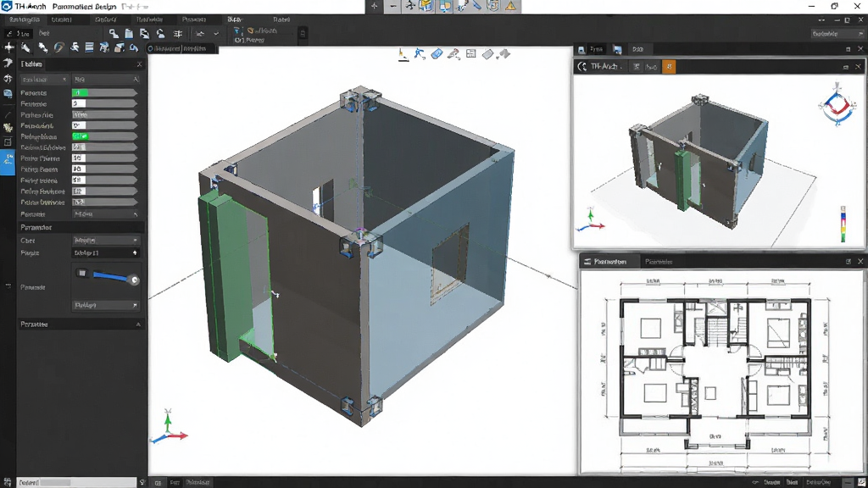Click the yellow warning triangle icon
This screenshot has width=868, height=488.
(x=510, y=6)
